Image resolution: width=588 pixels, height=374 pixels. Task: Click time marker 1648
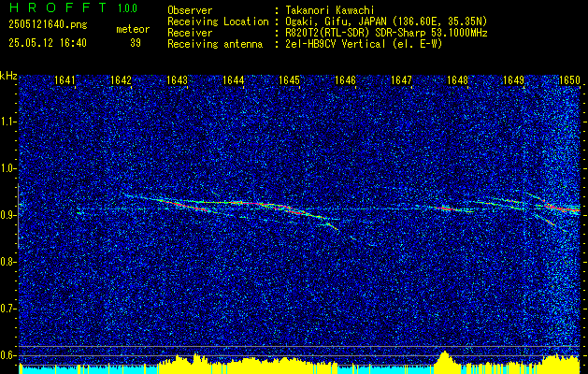(457, 80)
